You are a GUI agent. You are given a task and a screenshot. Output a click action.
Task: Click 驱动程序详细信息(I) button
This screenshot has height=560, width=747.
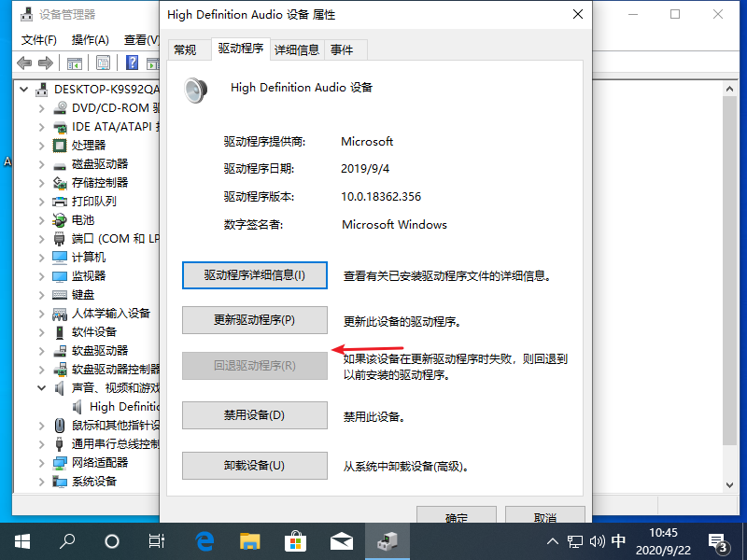point(255,275)
